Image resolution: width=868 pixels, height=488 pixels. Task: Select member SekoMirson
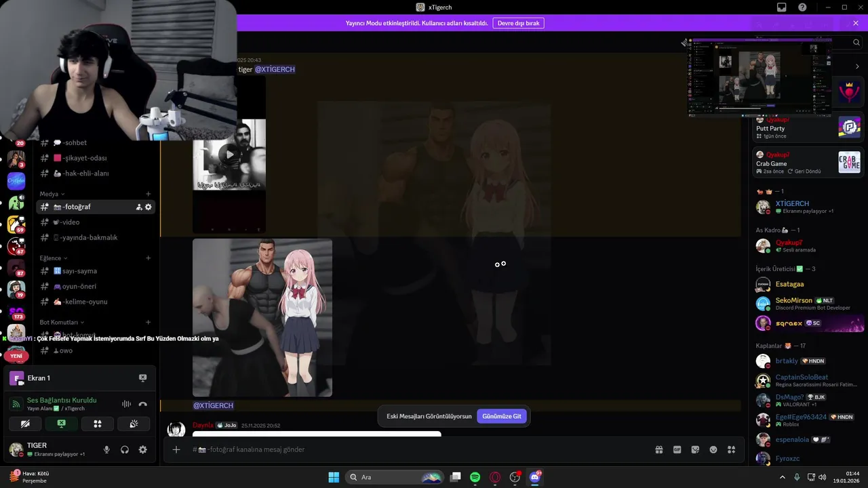pos(808,304)
